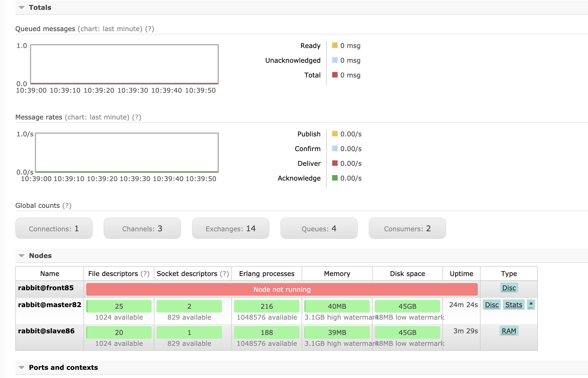Open the Connections: 1 count button
Image resolution: width=588 pixels, height=378 pixels.
[54, 229]
